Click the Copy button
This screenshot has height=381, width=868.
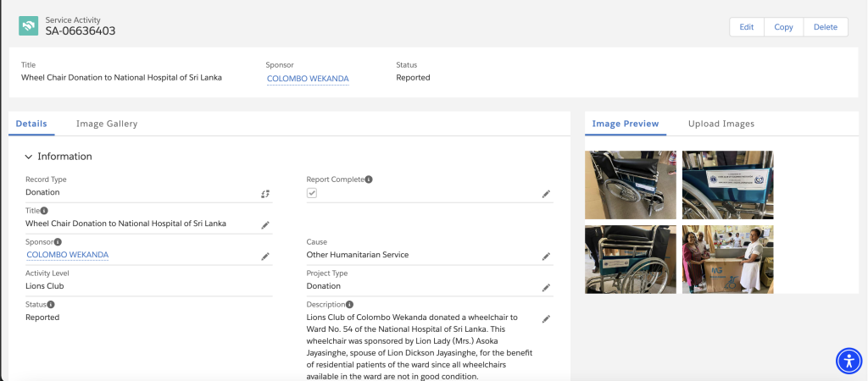pyautogui.click(x=783, y=27)
